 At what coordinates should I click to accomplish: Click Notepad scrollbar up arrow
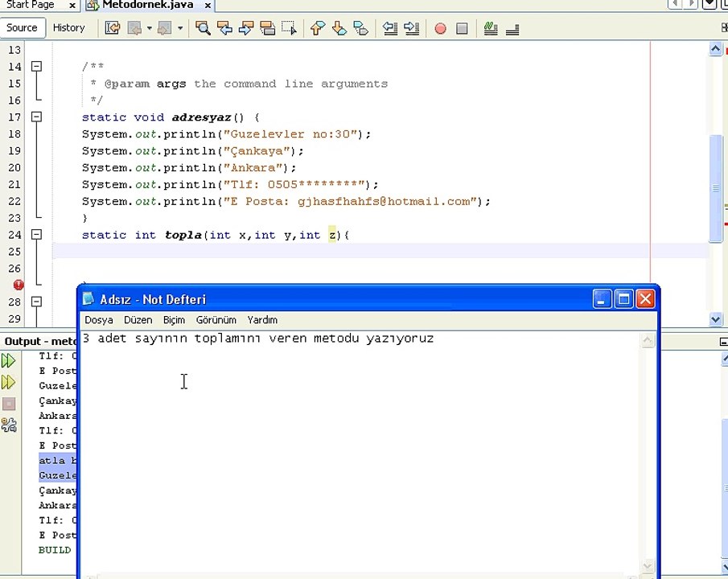click(648, 340)
